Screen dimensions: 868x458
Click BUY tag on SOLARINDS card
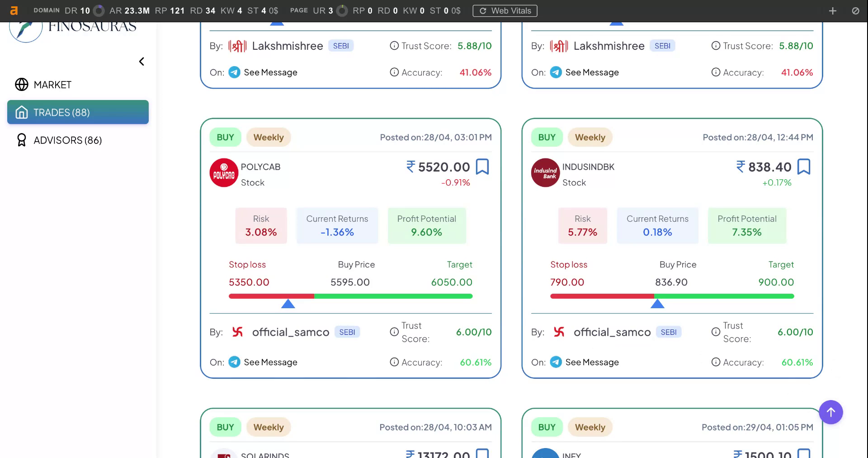[225, 427]
